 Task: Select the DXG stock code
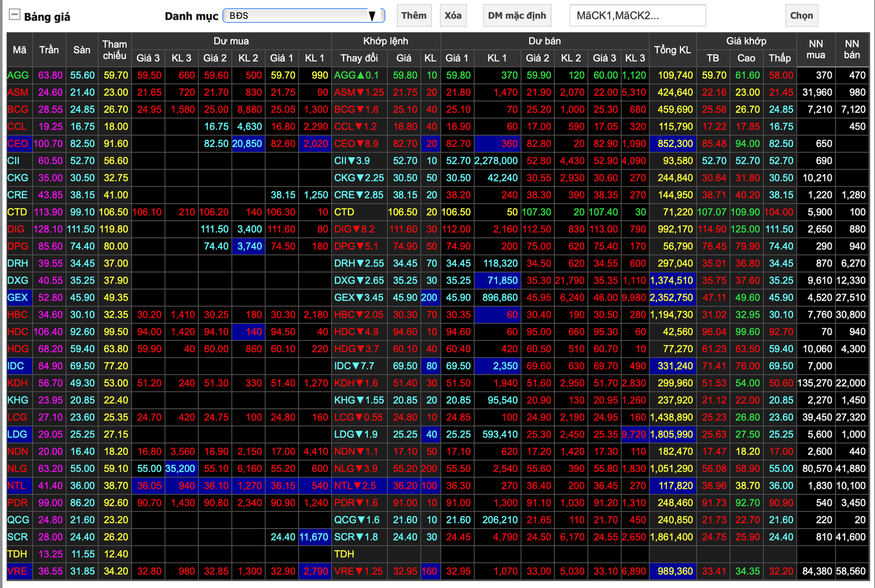tap(18, 280)
